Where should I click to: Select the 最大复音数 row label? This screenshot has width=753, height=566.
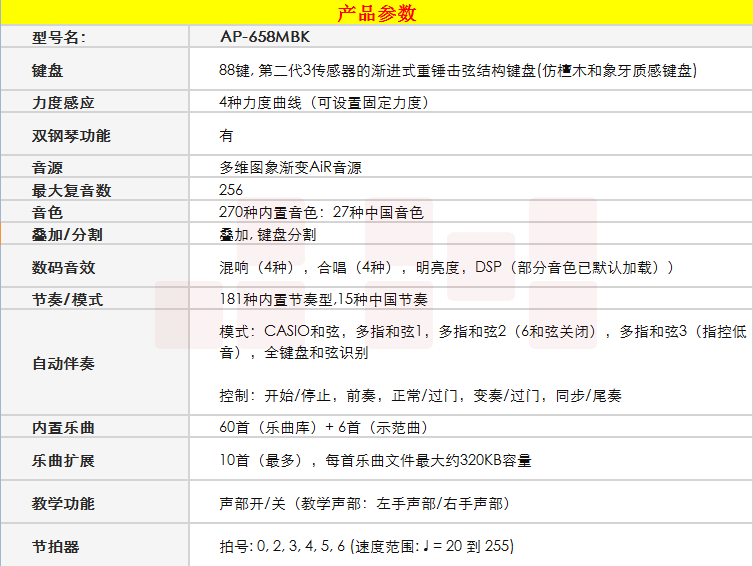(x=71, y=190)
